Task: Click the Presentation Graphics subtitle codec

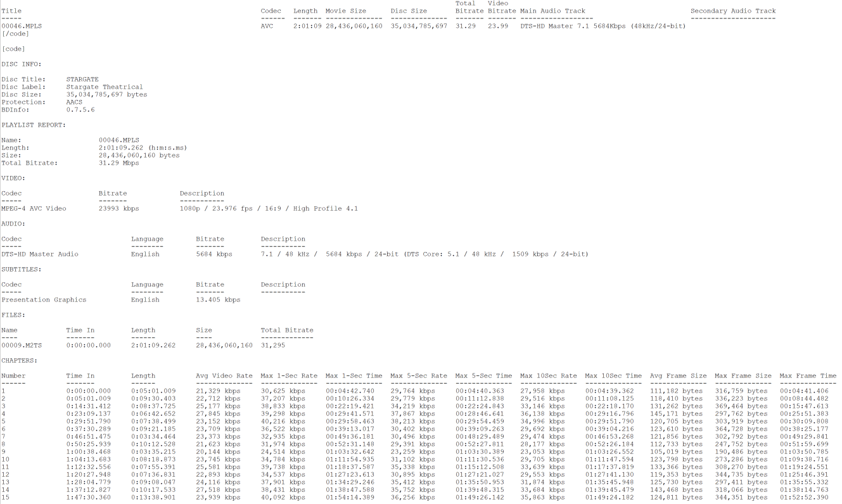Action: 44,300
